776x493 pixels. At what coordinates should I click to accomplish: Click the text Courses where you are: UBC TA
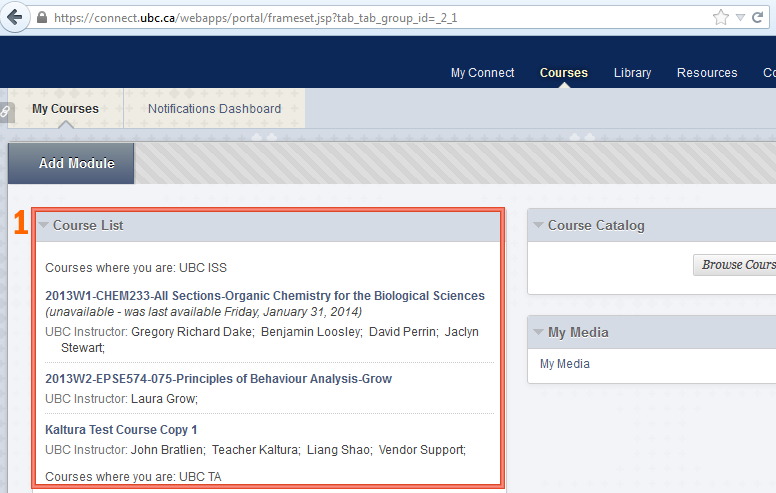133,477
